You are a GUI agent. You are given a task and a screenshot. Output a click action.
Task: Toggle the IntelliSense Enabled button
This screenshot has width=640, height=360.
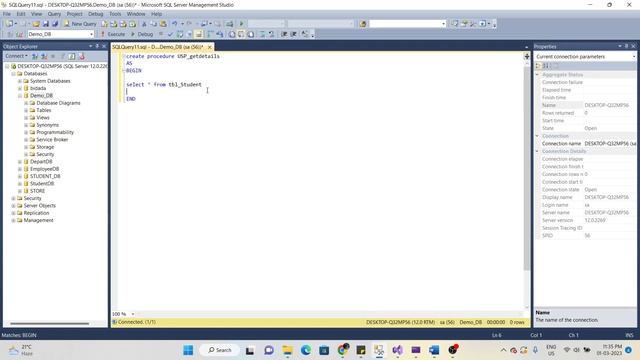(x=199, y=34)
